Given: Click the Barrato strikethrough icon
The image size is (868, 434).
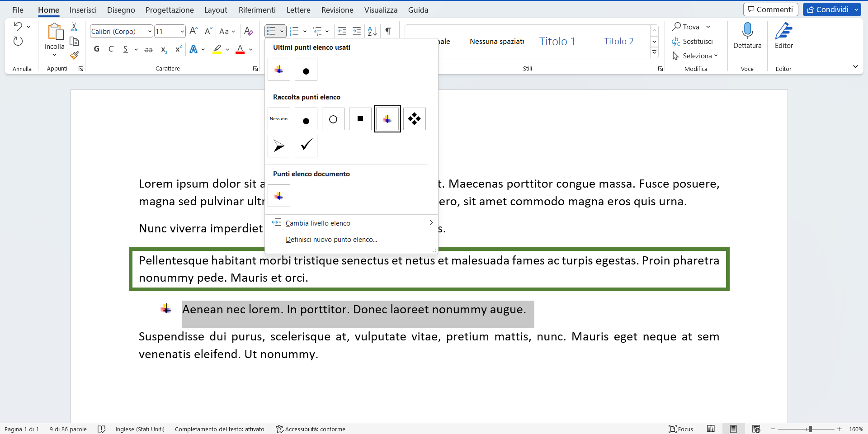Looking at the screenshot, I should click(x=148, y=49).
